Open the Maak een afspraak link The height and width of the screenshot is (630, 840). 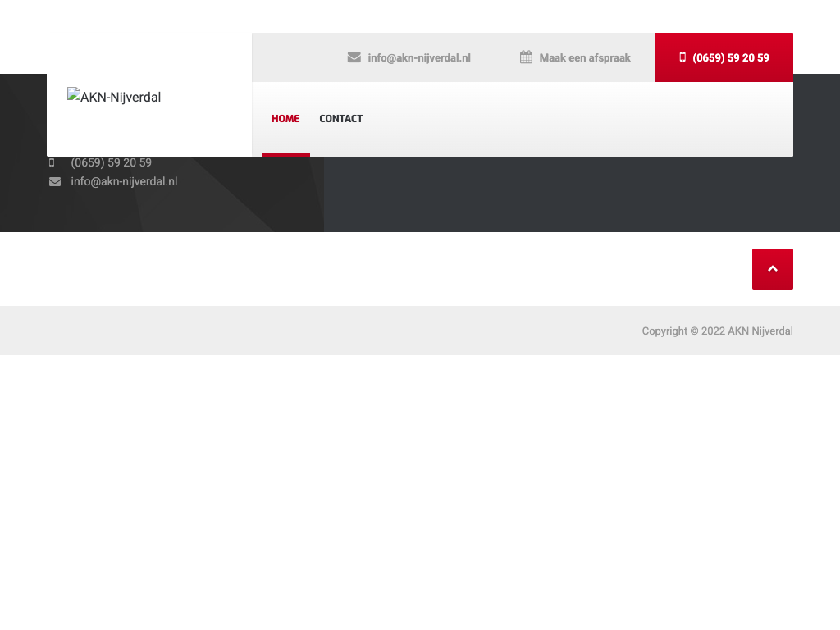click(x=585, y=58)
